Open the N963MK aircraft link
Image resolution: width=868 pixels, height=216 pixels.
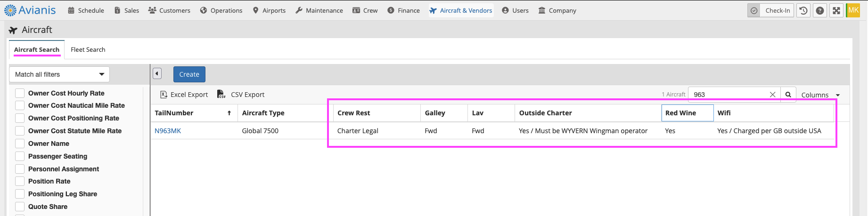pyautogui.click(x=168, y=131)
